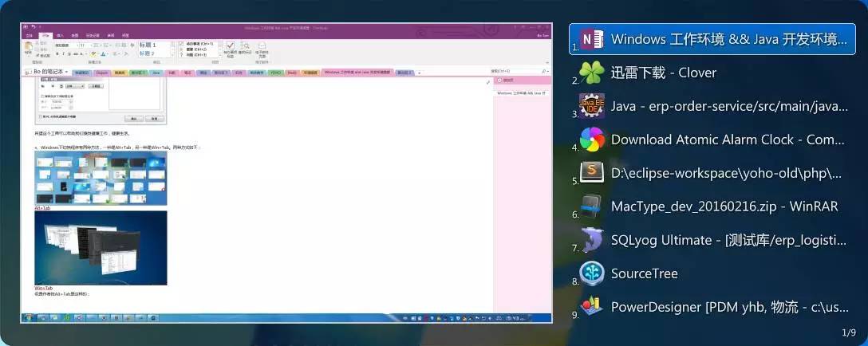
Task: Click the Alt+Tab screenshot image in the note
Action: tap(101, 179)
